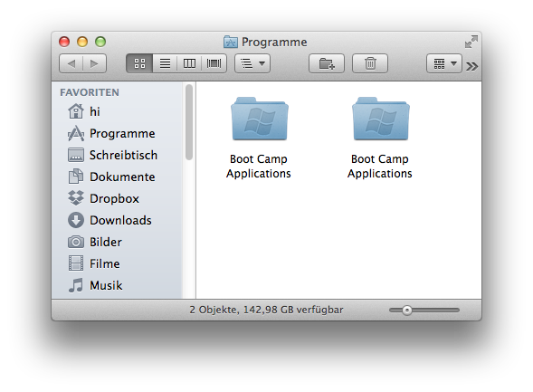
Task: Click the icon size slider knob
Action: [407, 310]
